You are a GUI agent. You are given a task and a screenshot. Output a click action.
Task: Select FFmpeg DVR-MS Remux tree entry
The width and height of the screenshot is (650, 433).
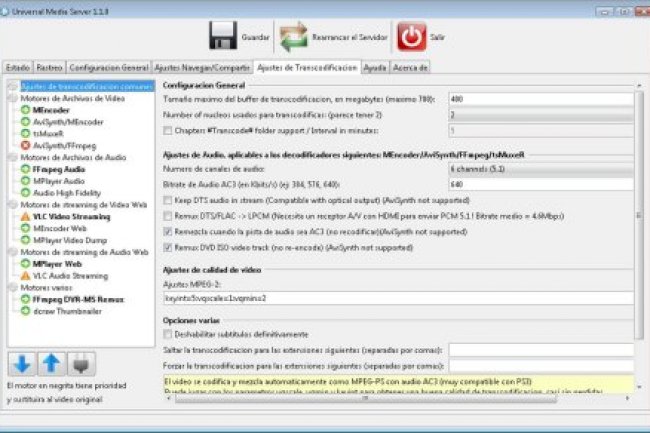pyautogui.click(x=78, y=300)
